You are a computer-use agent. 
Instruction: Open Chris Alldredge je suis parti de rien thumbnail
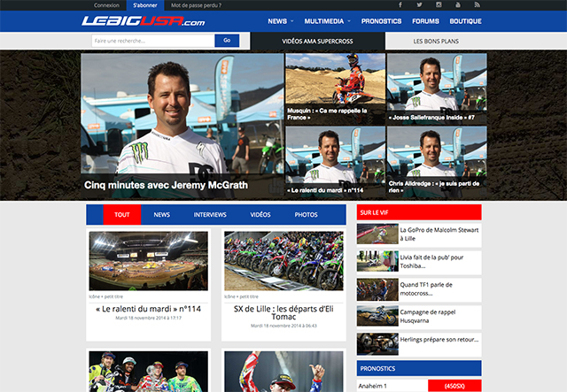pos(437,162)
